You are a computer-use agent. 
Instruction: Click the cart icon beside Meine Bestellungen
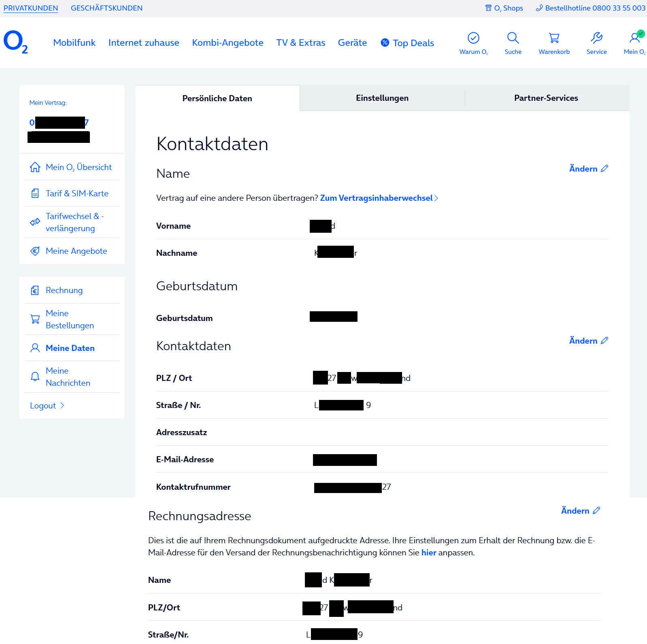[35, 319]
